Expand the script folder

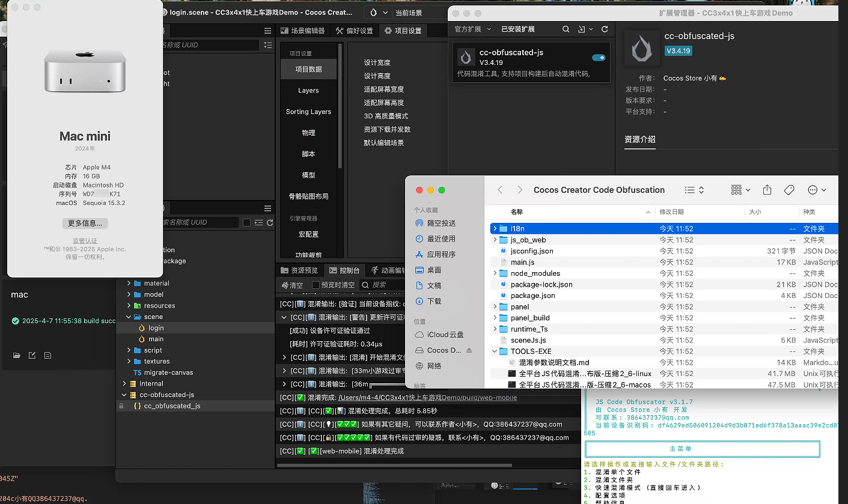(129, 350)
